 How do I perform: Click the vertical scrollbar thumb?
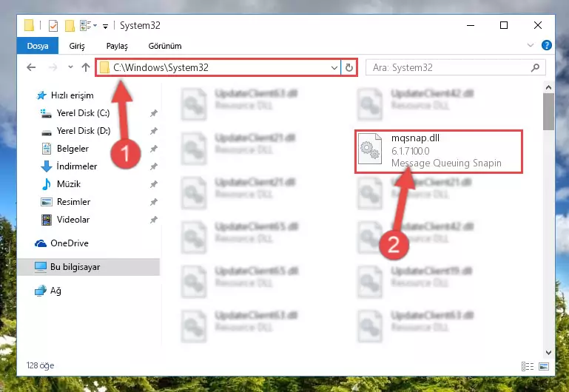pyautogui.click(x=548, y=112)
